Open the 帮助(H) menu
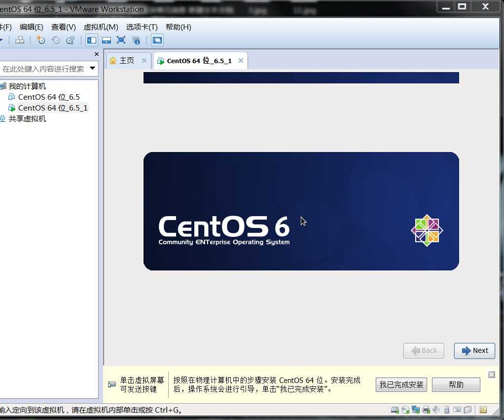The width and height of the screenshot is (504, 420). tap(179, 27)
